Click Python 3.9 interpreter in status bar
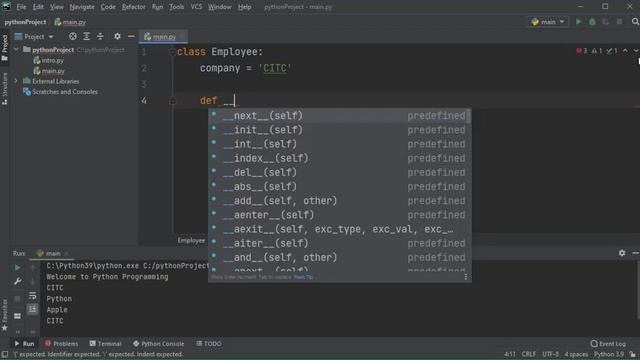The height and width of the screenshot is (360, 640). coord(609,354)
